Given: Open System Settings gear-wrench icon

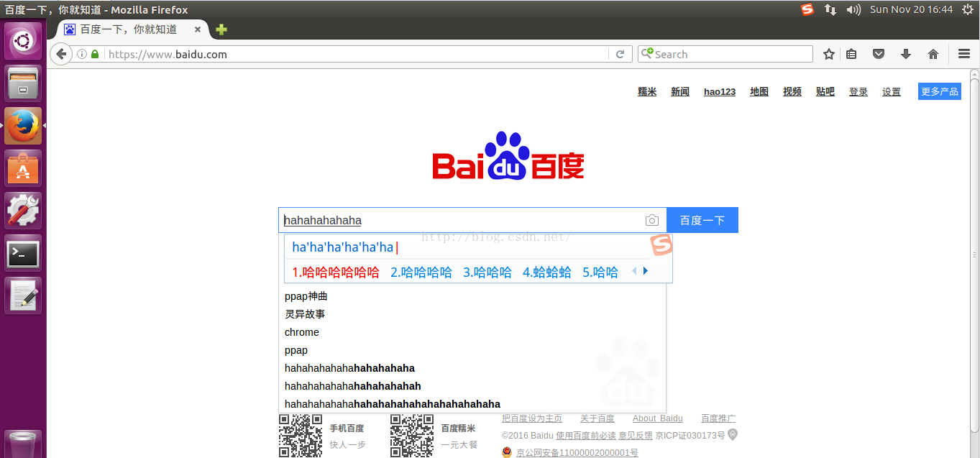Looking at the screenshot, I should point(24,211).
